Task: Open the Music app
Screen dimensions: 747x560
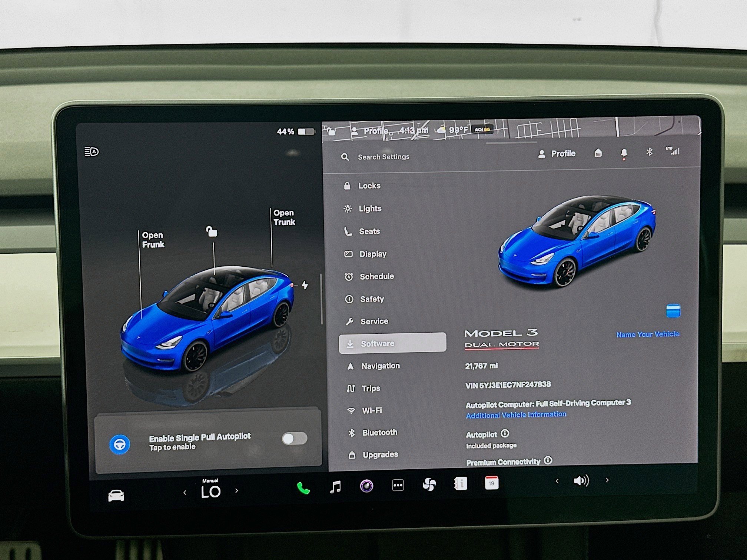Action: click(335, 487)
